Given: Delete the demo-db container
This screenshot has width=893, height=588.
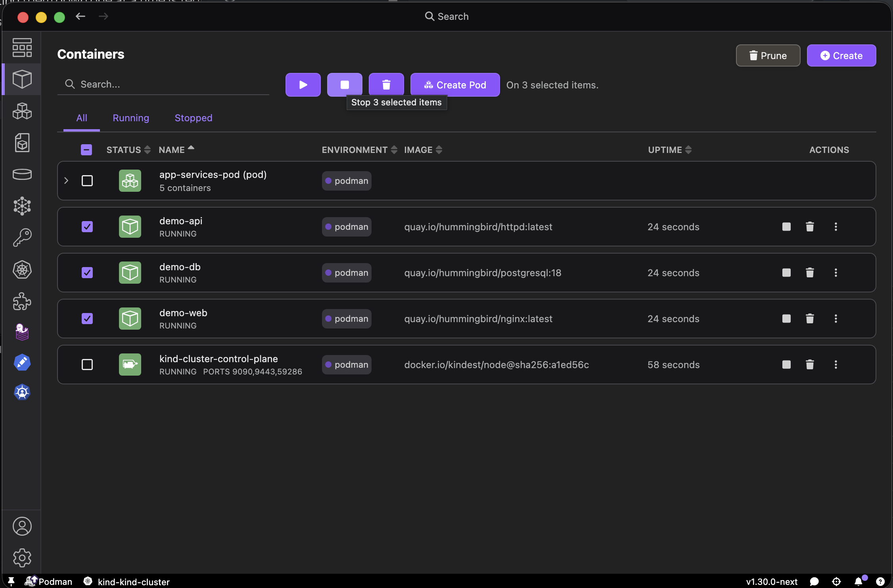Looking at the screenshot, I should click(x=810, y=273).
